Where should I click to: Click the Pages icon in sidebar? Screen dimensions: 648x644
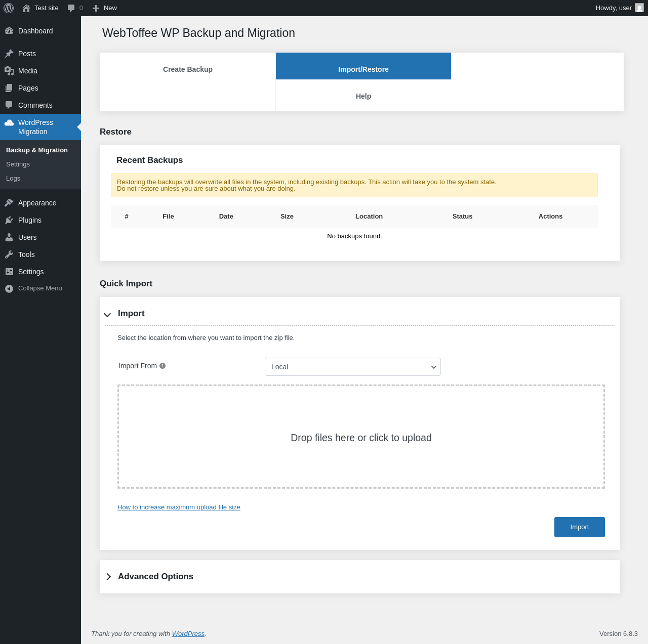[9, 88]
